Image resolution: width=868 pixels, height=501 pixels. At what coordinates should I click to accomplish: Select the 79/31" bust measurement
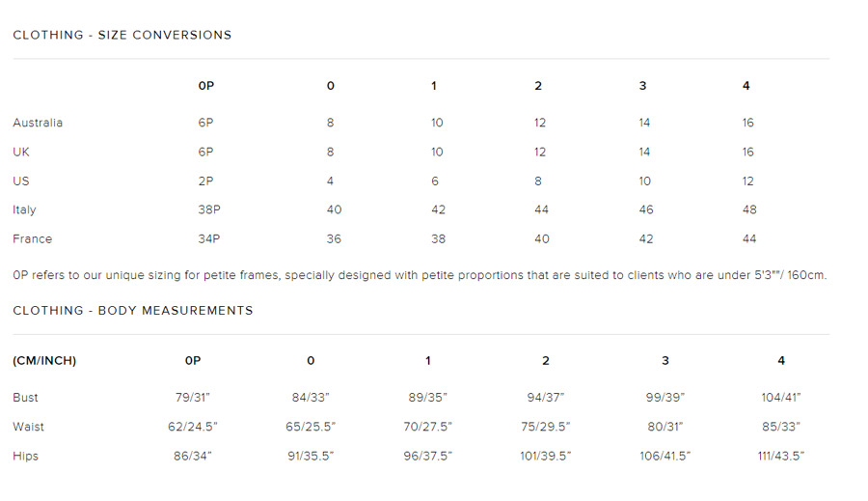click(192, 398)
